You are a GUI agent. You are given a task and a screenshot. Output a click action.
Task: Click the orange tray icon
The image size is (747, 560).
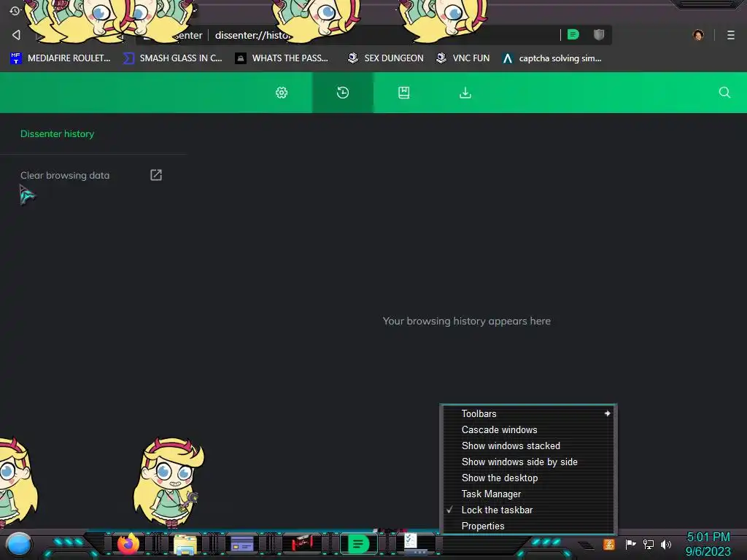[x=609, y=544]
